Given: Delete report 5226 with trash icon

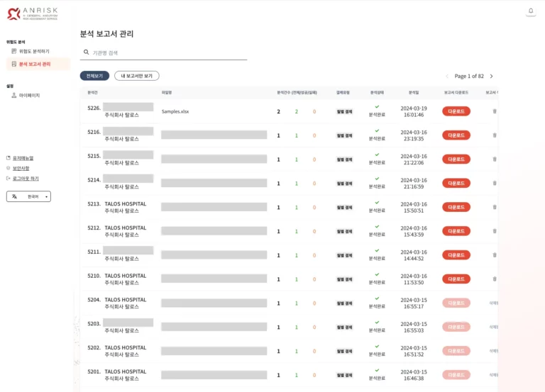Looking at the screenshot, I should 495,111.
